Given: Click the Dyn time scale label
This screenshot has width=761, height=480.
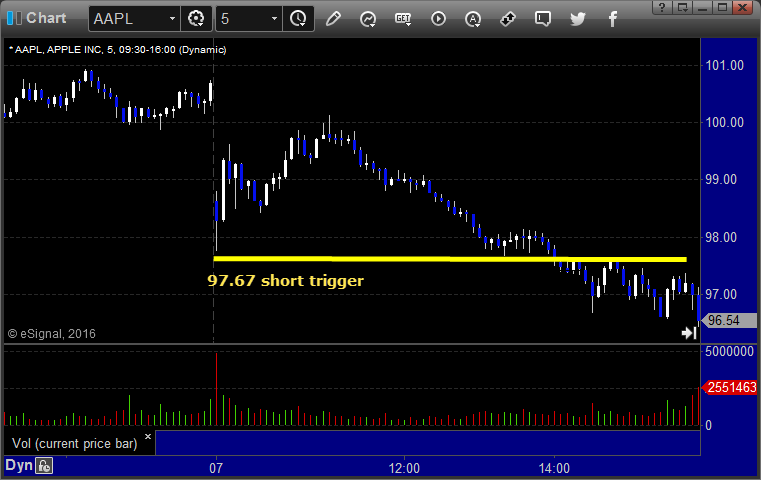Looking at the screenshot, I should [x=19, y=465].
